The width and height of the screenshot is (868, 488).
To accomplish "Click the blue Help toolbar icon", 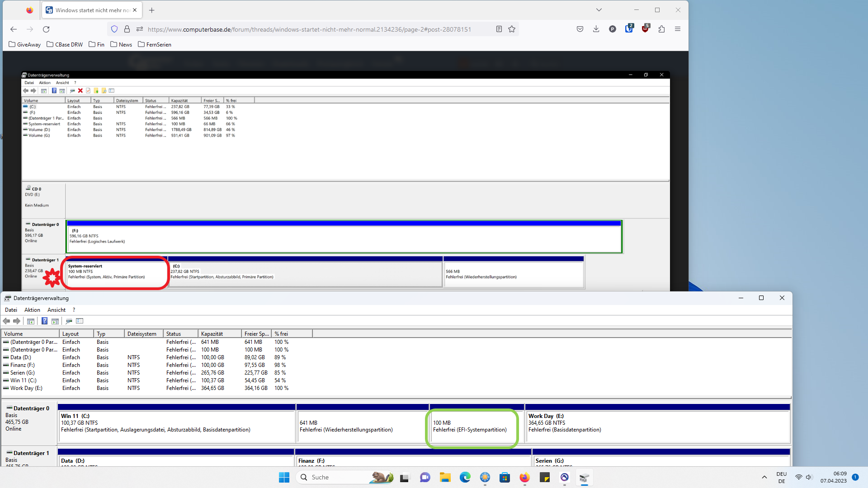I will [44, 321].
